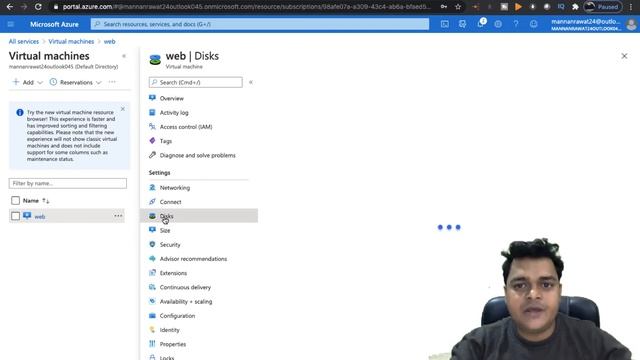
Task: Open the Add virtual machine dropdown
Action: [27, 82]
